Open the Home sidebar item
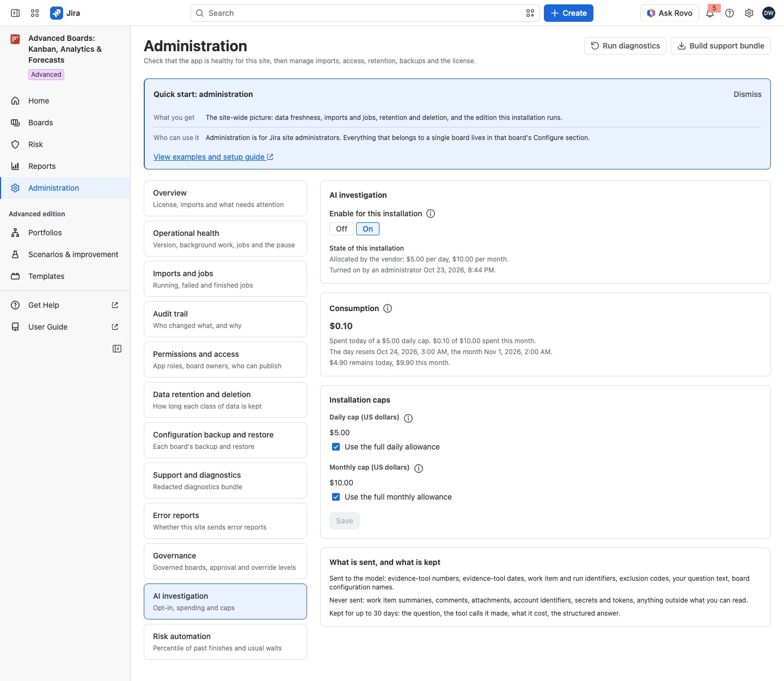The image size is (784, 681). [x=65, y=101]
